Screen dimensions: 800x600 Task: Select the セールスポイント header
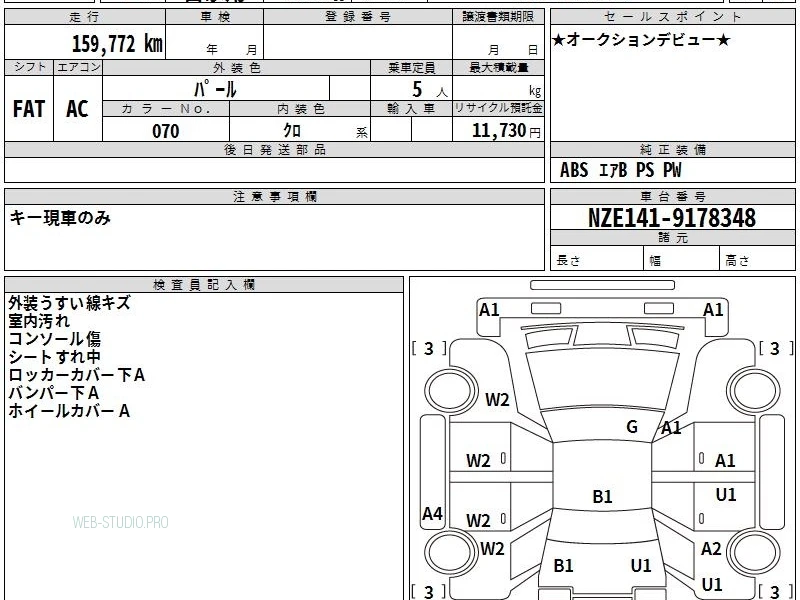[672, 17]
